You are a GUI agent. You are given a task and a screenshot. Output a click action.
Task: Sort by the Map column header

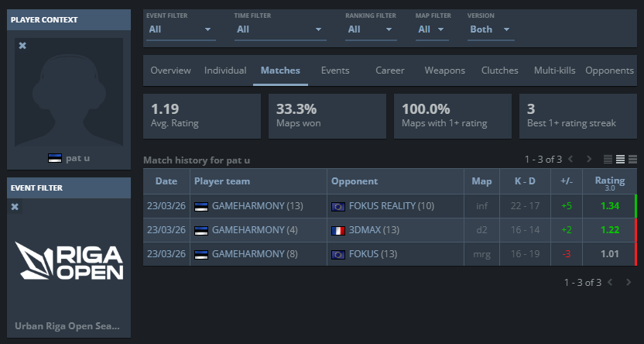(x=481, y=181)
